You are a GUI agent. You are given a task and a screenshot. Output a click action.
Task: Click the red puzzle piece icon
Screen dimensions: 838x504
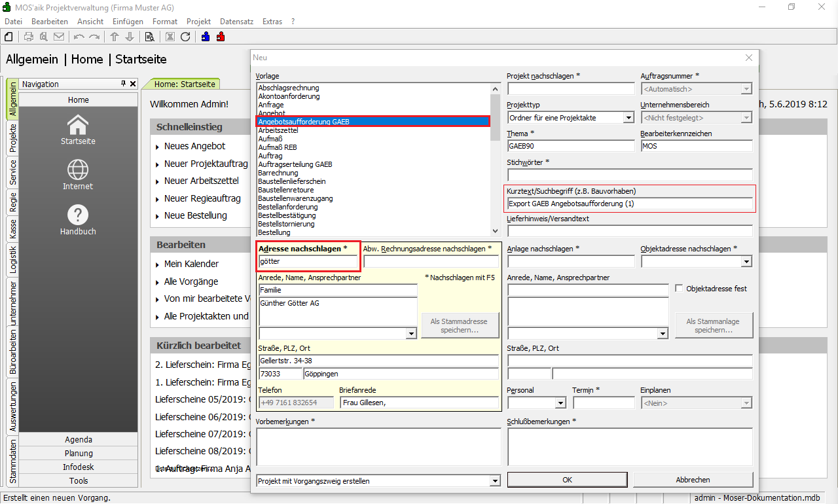pyautogui.click(x=221, y=37)
